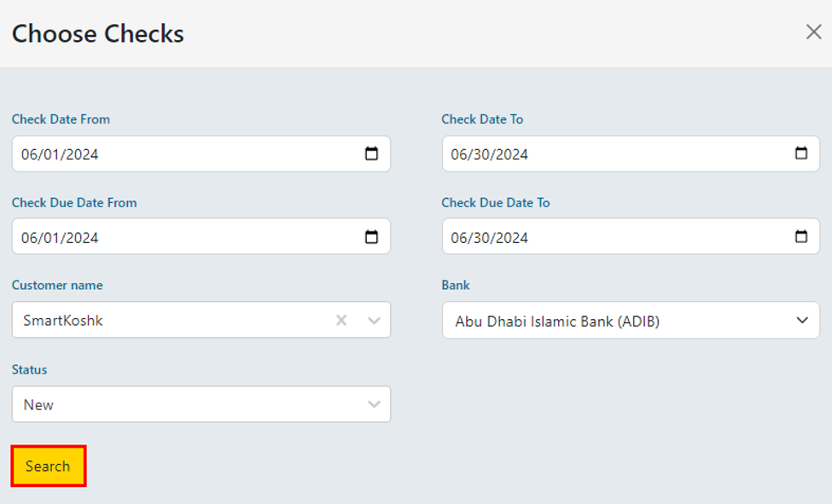Open calendar picker for Check Due Date From
Viewport: 832px width, 504px height.
pyautogui.click(x=371, y=237)
